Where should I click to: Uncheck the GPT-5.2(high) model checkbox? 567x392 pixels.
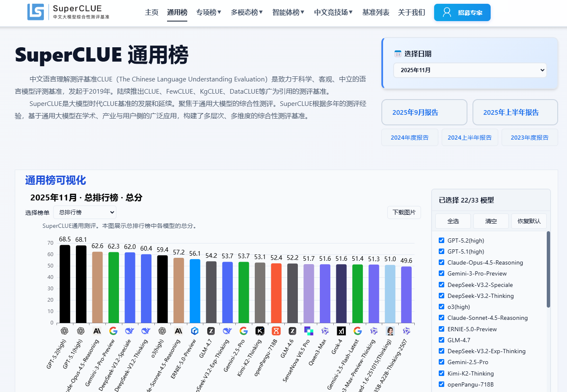point(441,241)
